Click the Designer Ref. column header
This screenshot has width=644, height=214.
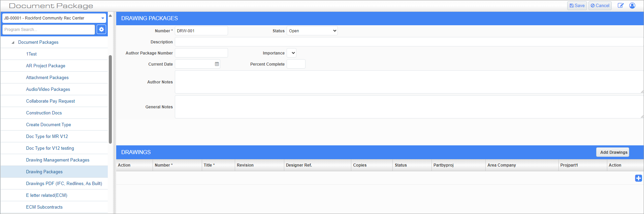click(x=299, y=165)
